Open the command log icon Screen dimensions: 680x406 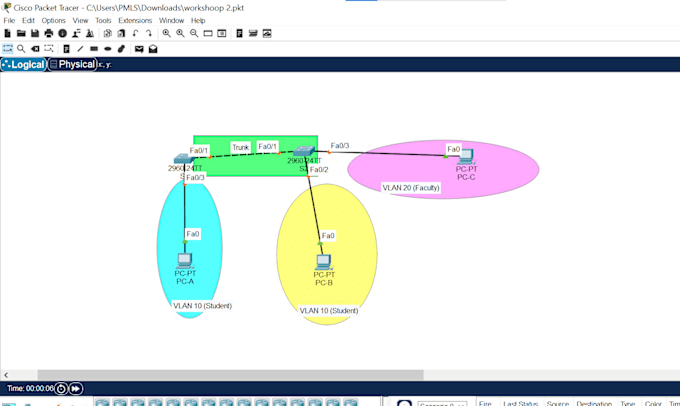[267, 33]
